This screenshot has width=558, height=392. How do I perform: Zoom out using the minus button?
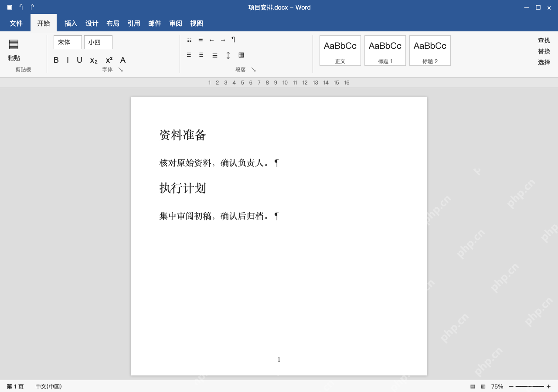click(x=511, y=386)
